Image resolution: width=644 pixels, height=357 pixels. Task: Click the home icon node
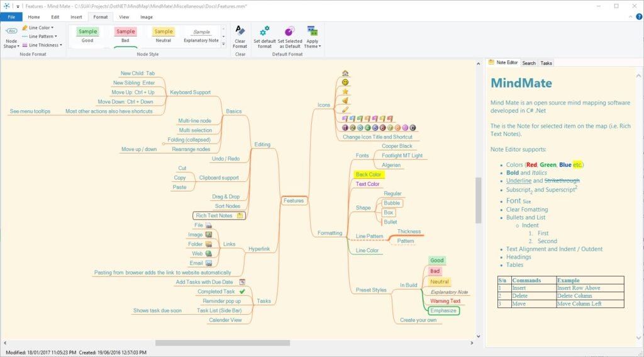(x=345, y=73)
